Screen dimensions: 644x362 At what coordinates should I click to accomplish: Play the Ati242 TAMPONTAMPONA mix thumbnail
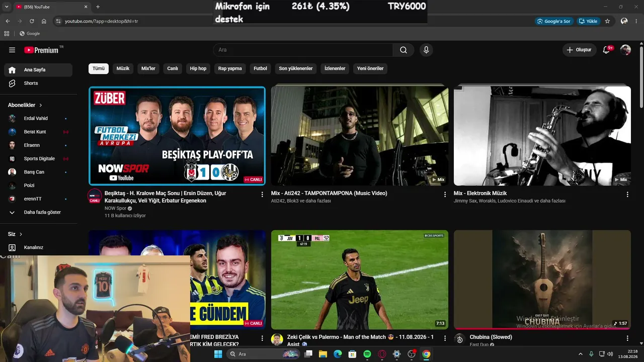pos(360,136)
